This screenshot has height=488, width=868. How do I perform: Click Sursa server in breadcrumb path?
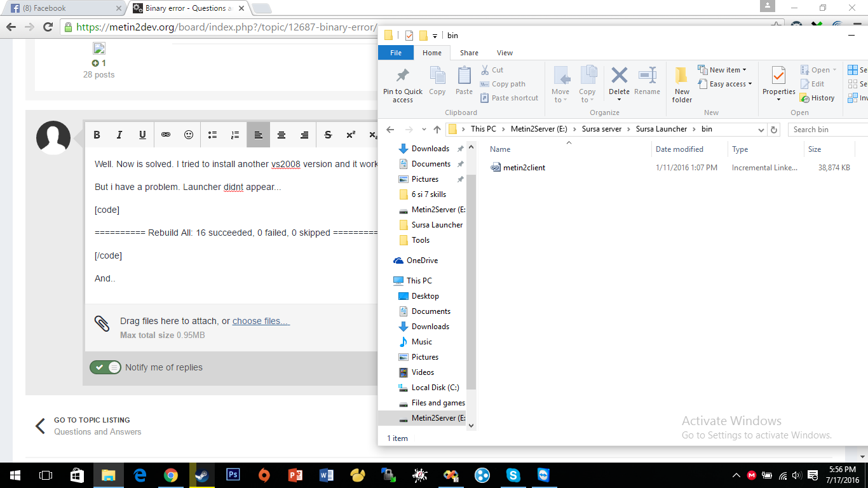click(x=602, y=129)
